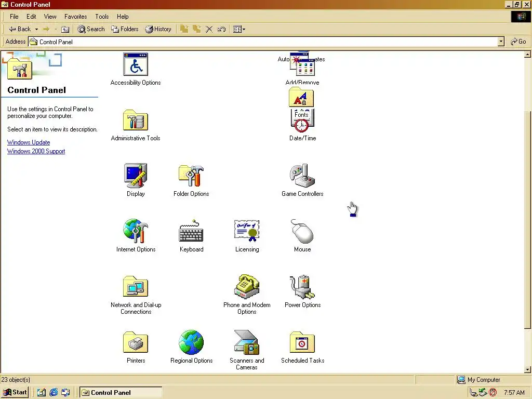Click the Forward arrow button
Image resolution: width=532 pixels, height=399 pixels.
[46, 29]
